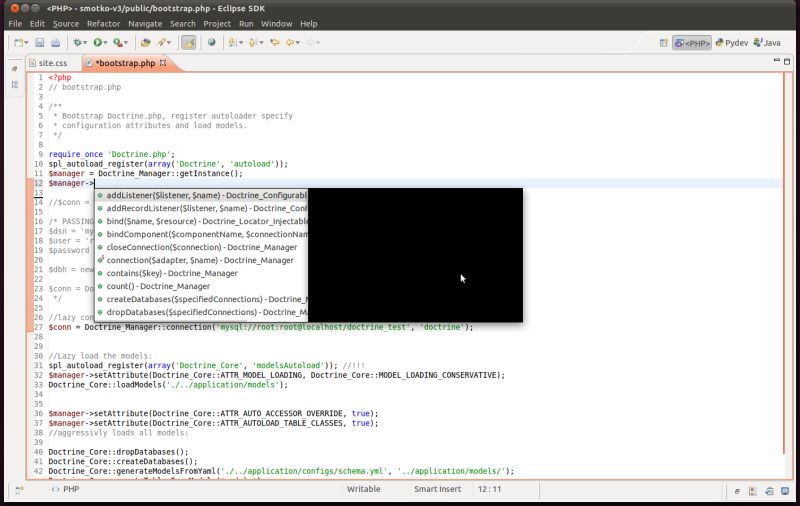Expand the Search flashlight dropdown arrow
The height and width of the screenshot is (506, 800).
[169, 43]
